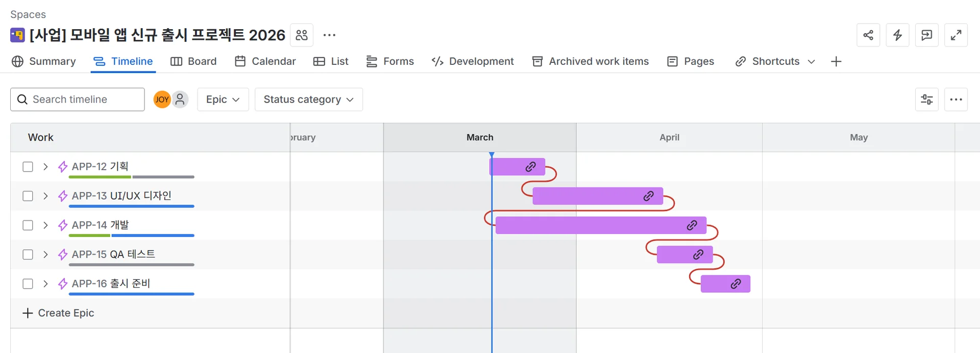Add a new tab with plus icon
The image size is (980, 353).
point(836,62)
